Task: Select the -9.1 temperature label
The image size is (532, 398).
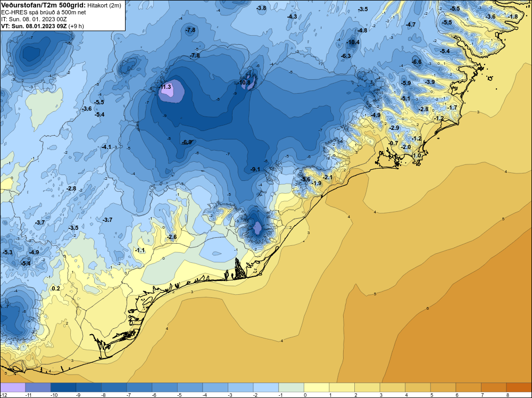Action: [x=255, y=169]
